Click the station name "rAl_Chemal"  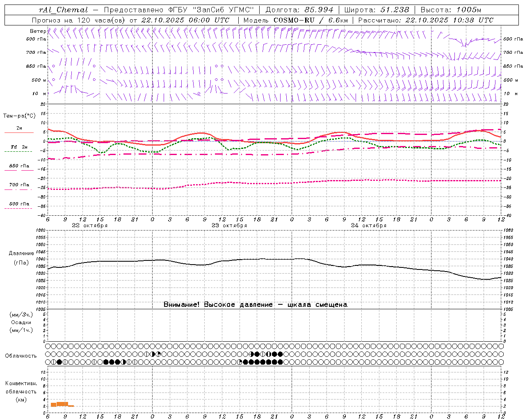point(63,10)
